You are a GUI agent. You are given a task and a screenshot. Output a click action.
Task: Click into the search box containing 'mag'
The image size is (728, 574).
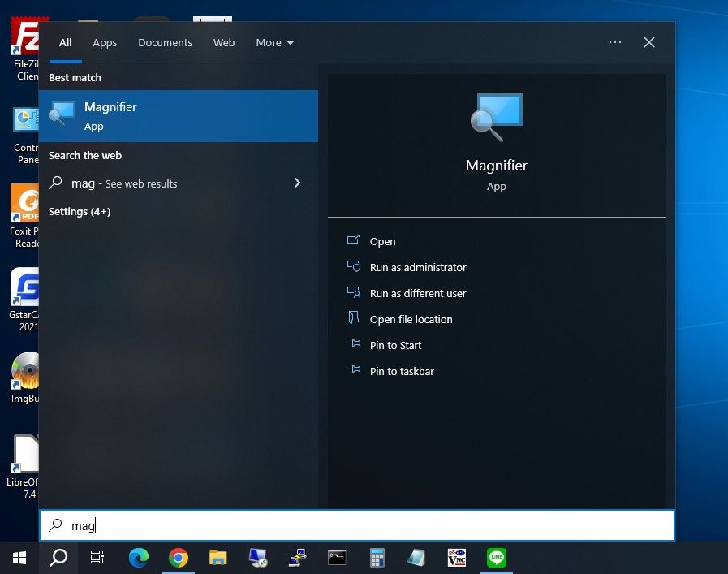[356, 525]
